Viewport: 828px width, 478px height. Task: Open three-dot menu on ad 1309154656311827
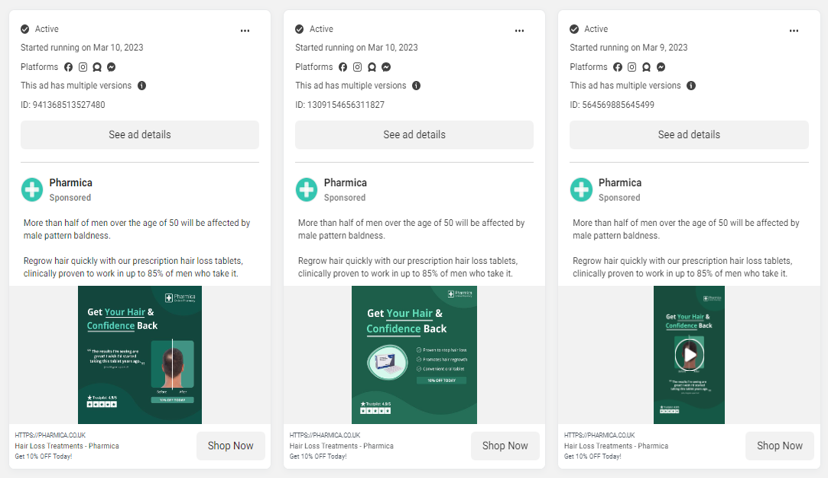pyautogui.click(x=520, y=31)
